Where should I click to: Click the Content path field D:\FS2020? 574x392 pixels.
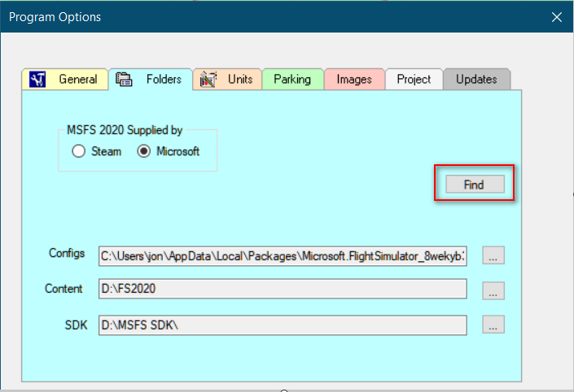pos(283,289)
